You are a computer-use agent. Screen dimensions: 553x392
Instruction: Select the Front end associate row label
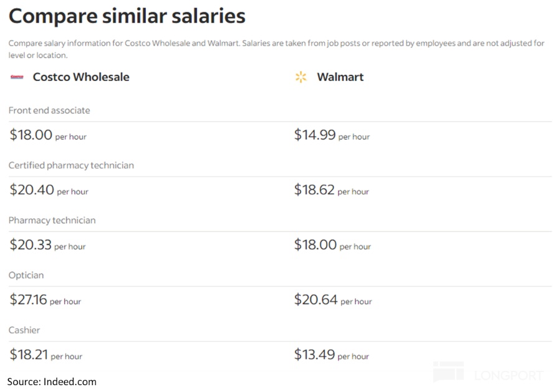click(x=49, y=110)
